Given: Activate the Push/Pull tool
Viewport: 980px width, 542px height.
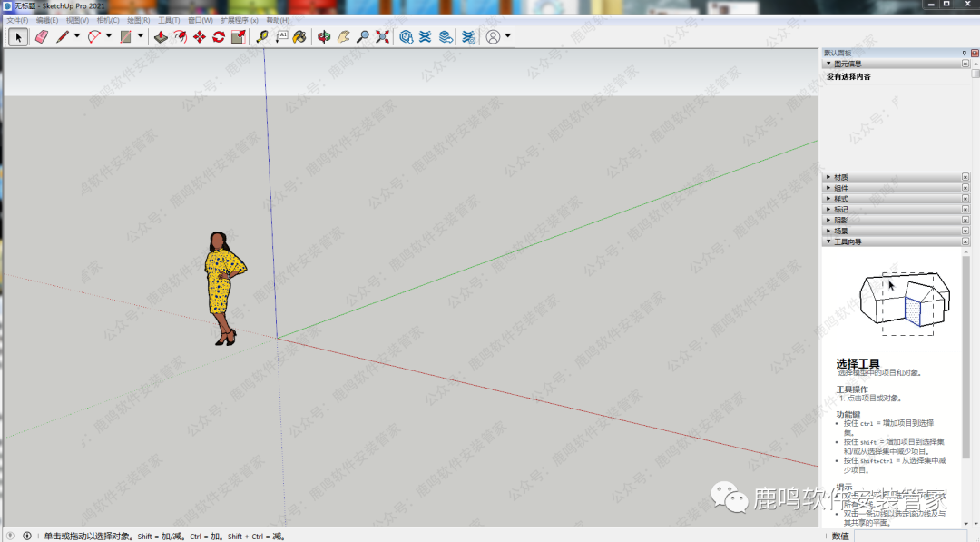Looking at the screenshot, I should tap(161, 37).
